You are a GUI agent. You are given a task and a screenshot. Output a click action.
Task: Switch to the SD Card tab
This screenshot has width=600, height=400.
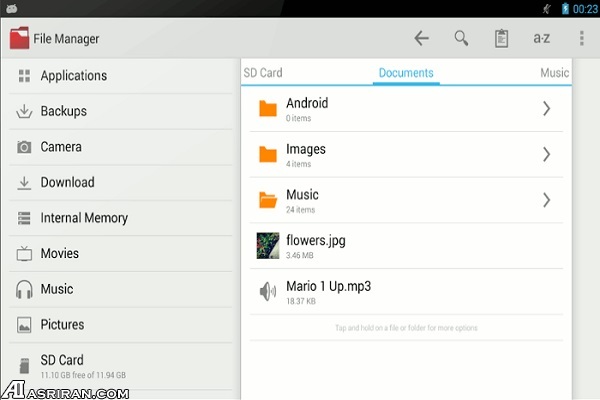pos(263,73)
